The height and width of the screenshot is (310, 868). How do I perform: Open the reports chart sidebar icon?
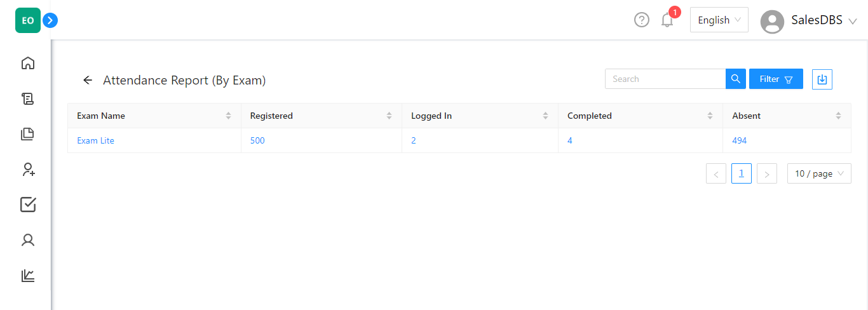point(28,276)
